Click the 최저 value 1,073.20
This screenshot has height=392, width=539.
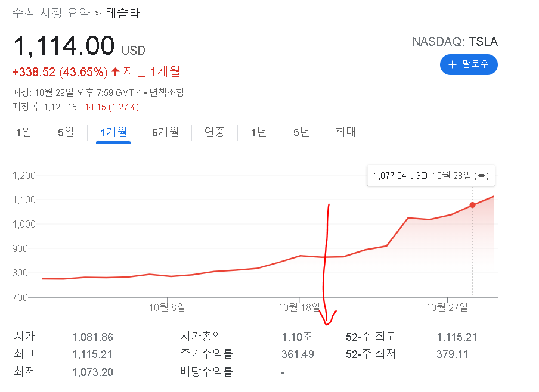point(92,372)
